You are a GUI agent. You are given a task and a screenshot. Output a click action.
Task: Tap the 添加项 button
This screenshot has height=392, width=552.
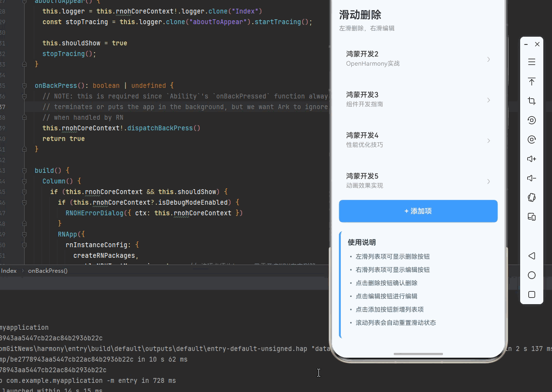[x=418, y=211]
